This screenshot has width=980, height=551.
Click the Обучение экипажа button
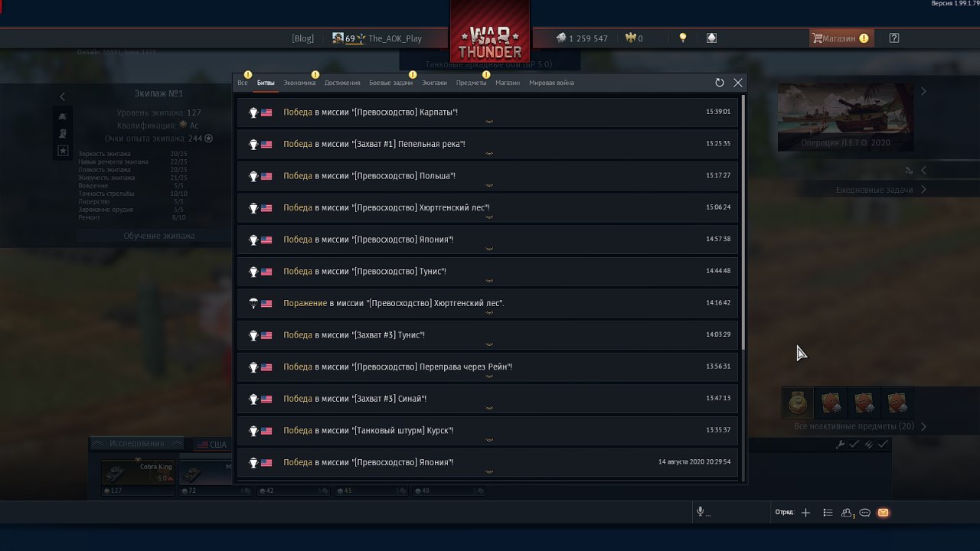click(x=159, y=236)
